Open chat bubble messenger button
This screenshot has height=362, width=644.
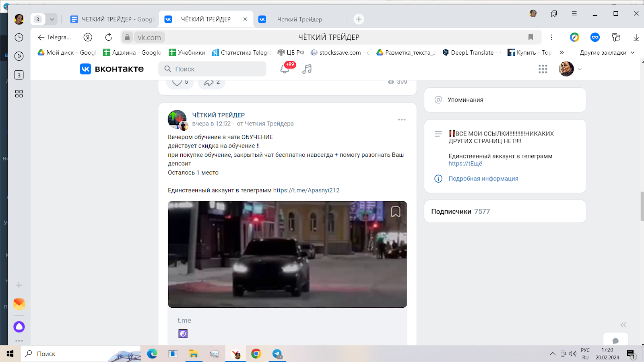[x=615, y=341]
